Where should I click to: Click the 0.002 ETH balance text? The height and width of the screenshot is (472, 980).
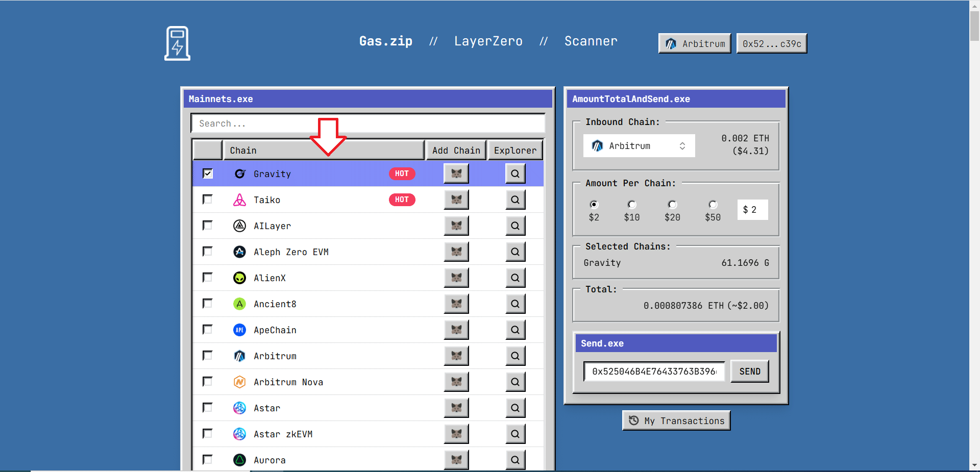[745, 138]
